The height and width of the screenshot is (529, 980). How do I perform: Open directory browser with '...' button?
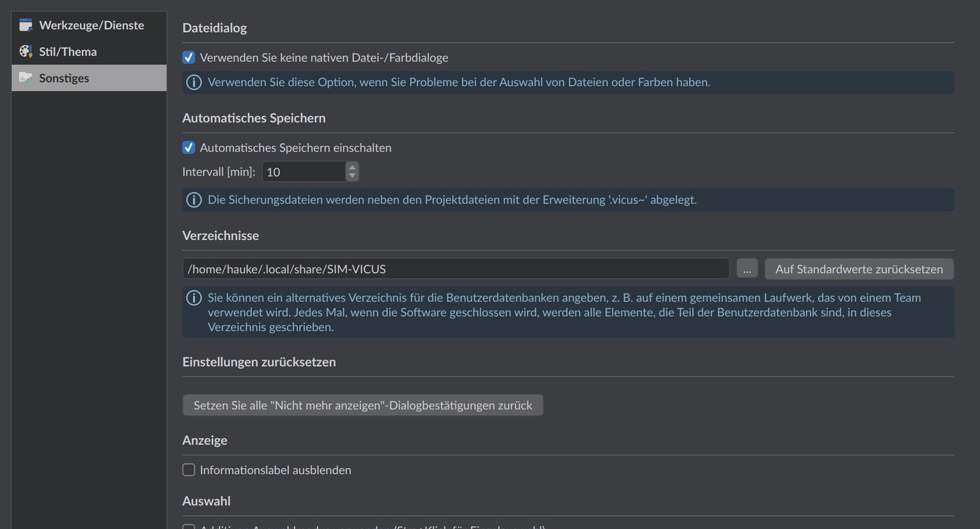tap(747, 269)
